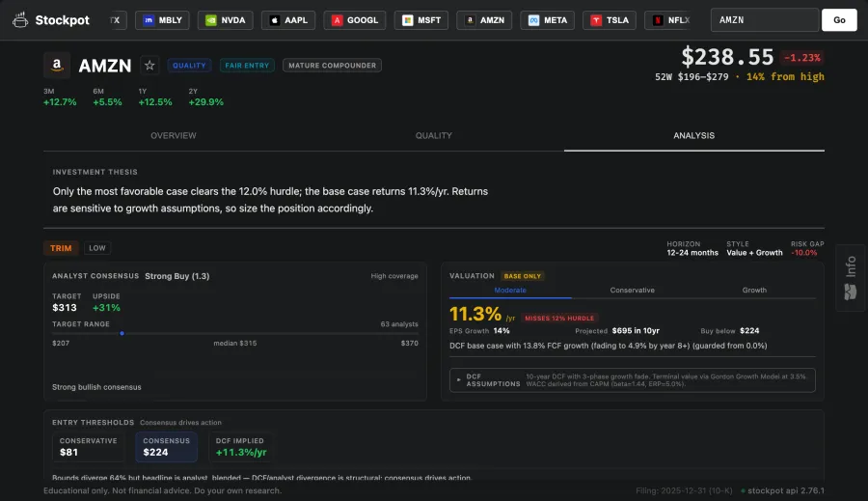868x501 pixels.
Task: Open the MSFT ticker chip
Action: click(x=421, y=20)
